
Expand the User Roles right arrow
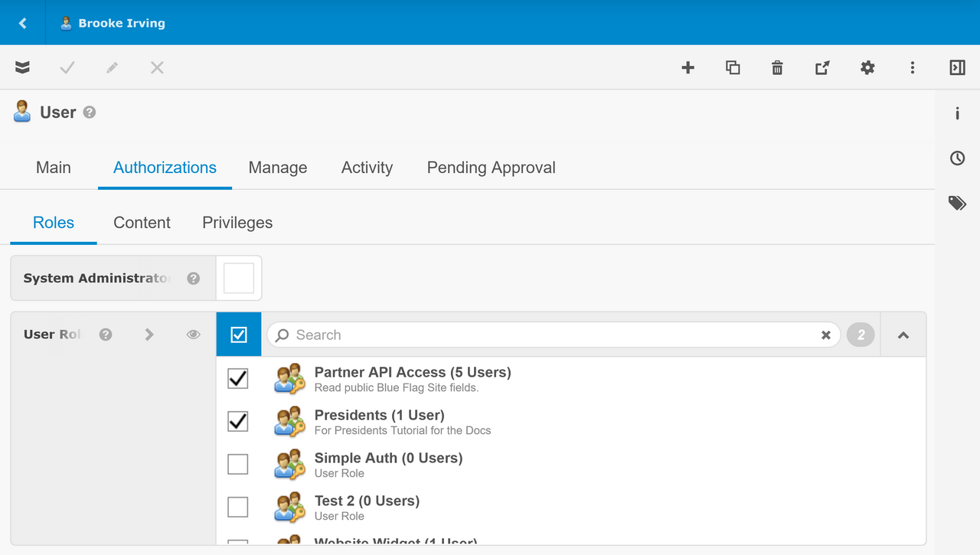149,335
